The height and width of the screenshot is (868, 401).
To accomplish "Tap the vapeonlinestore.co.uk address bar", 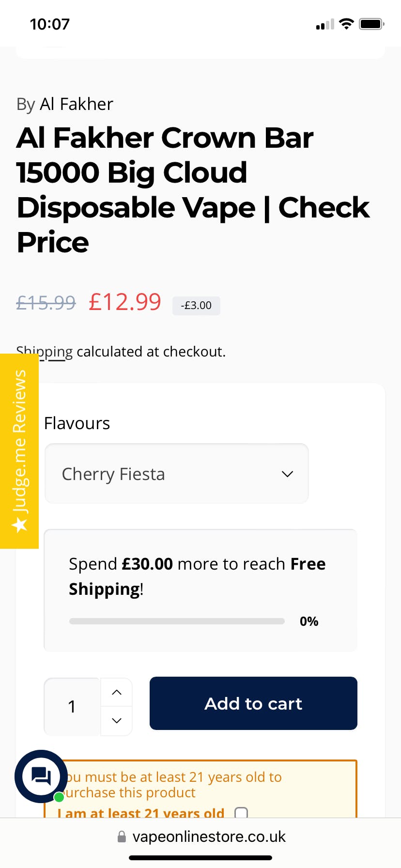I will click(208, 837).
